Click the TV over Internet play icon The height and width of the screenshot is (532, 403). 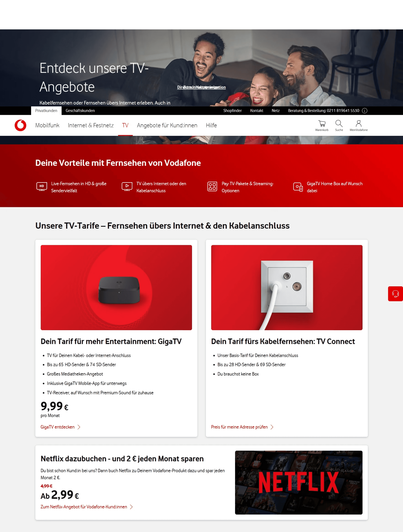[127, 187]
